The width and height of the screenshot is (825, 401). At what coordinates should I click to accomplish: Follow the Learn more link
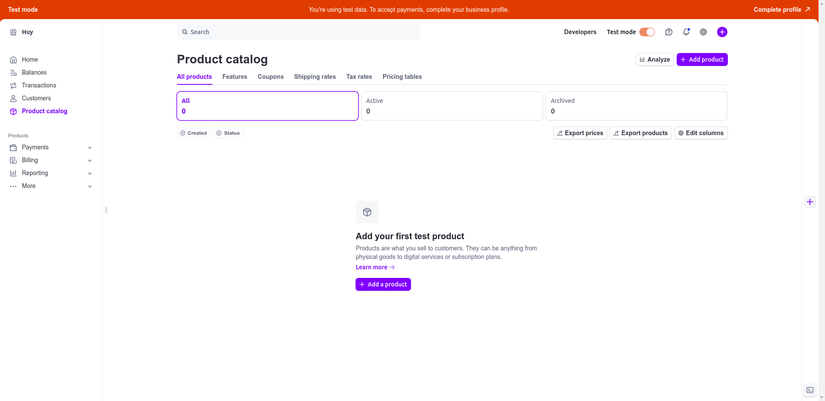coord(375,267)
